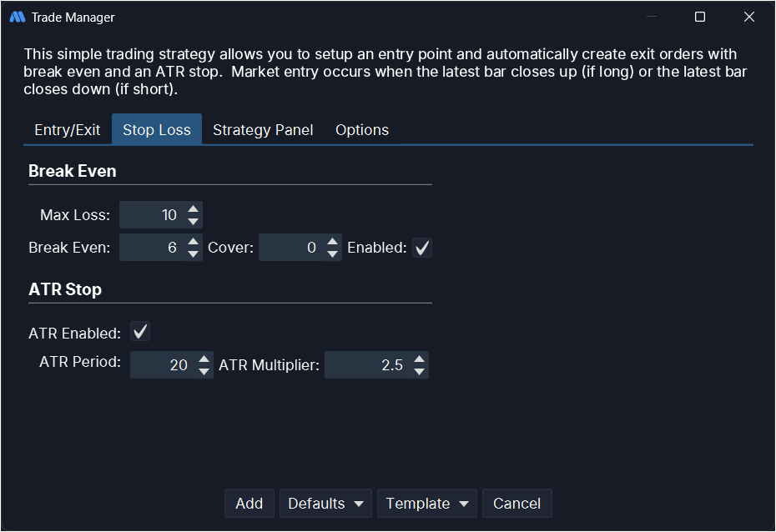Raise the Cover value by one step
Image resolution: width=776 pixels, height=532 pixels.
click(x=333, y=241)
